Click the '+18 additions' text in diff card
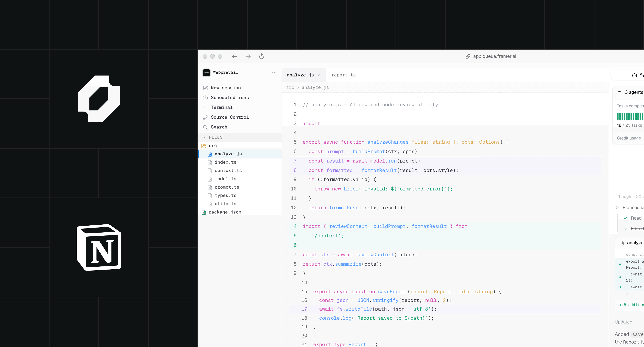Image resolution: width=644 pixels, height=347 pixels. pyautogui.click(x=631, y=305)
